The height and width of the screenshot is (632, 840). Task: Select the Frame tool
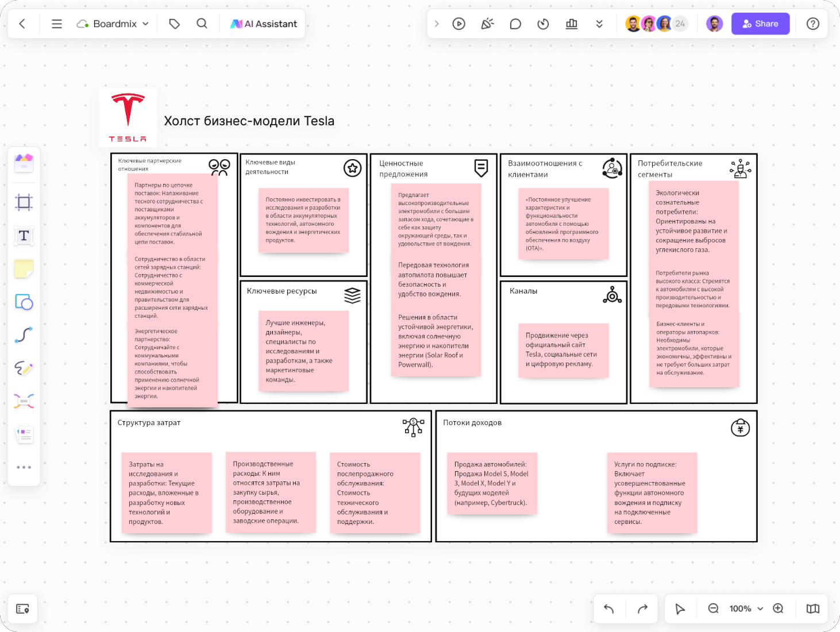(x=24, y=202)
